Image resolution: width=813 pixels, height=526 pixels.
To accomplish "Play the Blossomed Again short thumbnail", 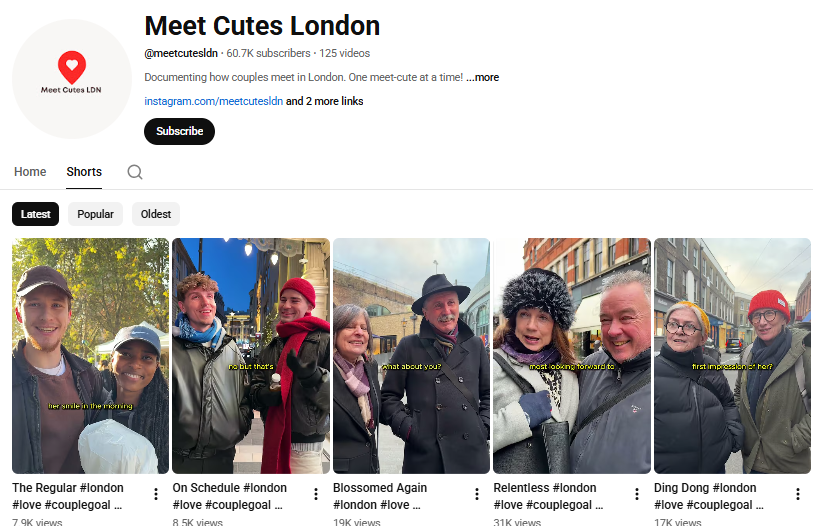I will click(x=411, y=355).
